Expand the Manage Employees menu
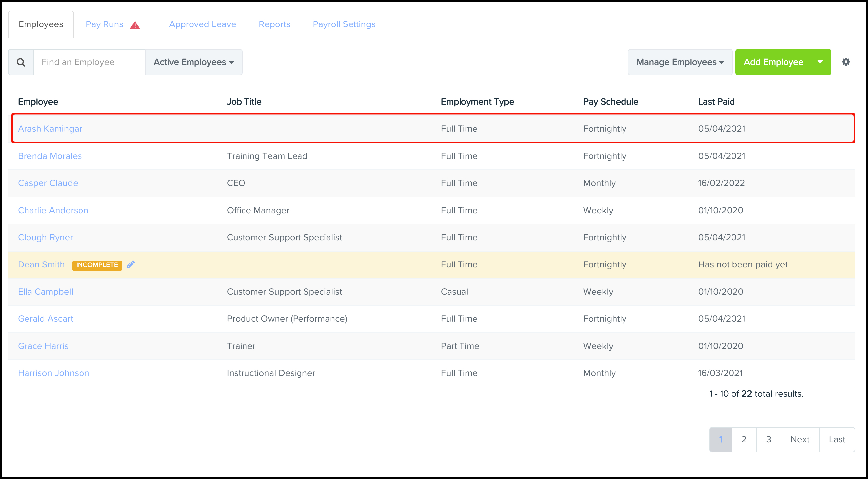The width and height of the screenshot is (868, 479). pos(679,62)
